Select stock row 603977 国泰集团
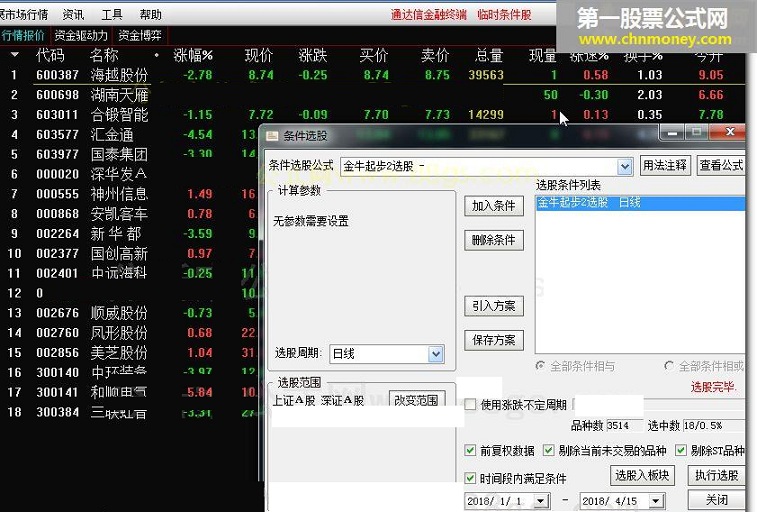 coord(129,154)
